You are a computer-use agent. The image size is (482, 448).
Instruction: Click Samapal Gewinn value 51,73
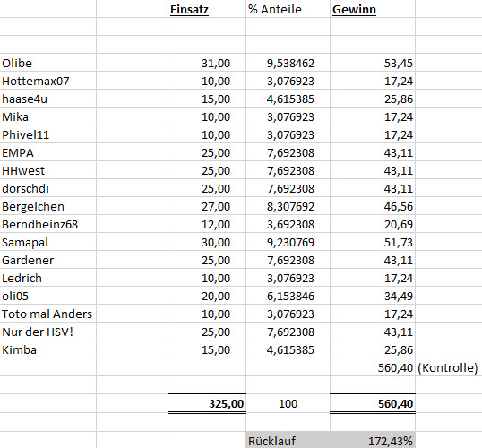(373, 242)
